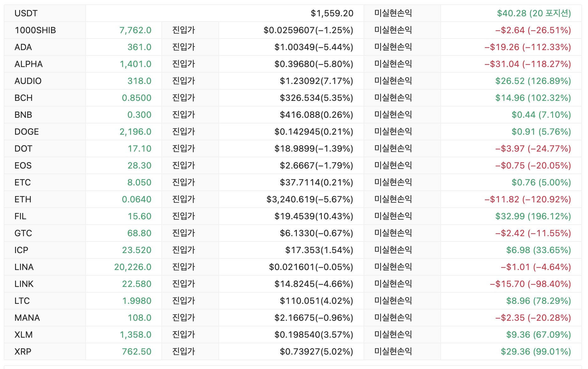Image resolution: width=588 pixels, height=369 pixels.
Task: Click ADA loss −$19.26 (−112.33%)
Action: tap(528, 47)
